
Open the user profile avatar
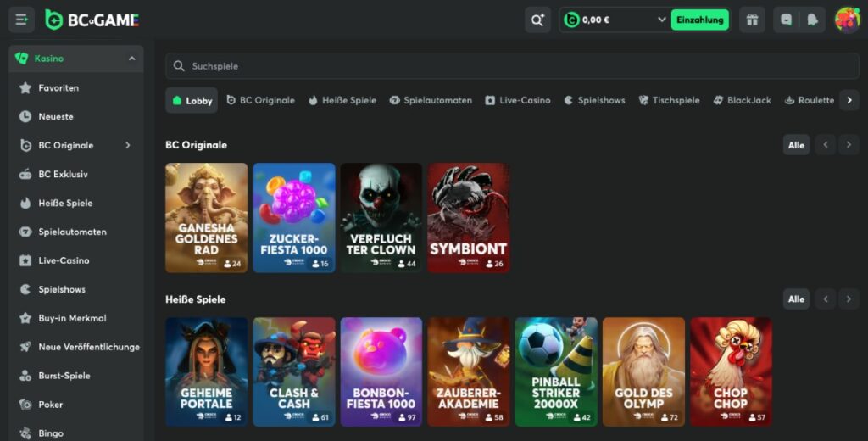pyautogui.click(x=847, y=20)
